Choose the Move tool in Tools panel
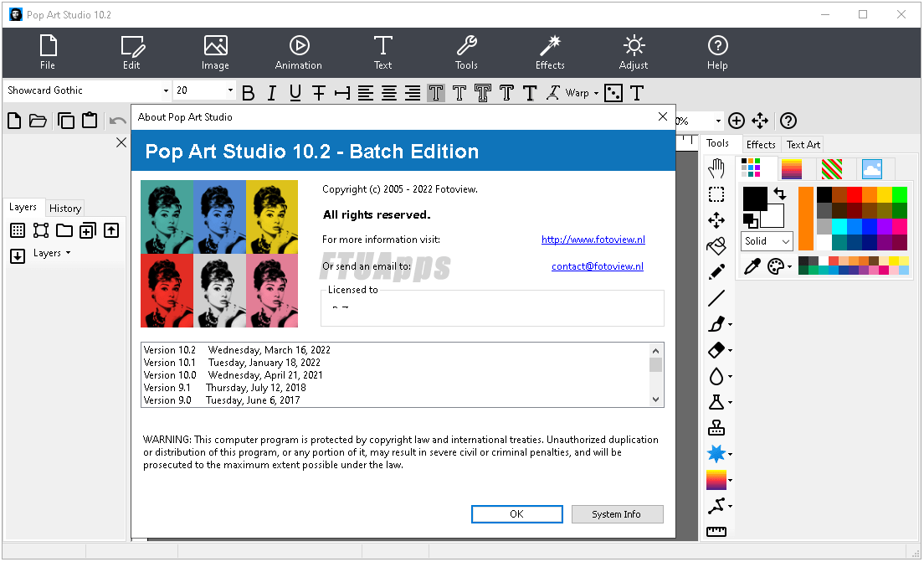The width and height of the screenshot is (924, 562). [716, 220]
